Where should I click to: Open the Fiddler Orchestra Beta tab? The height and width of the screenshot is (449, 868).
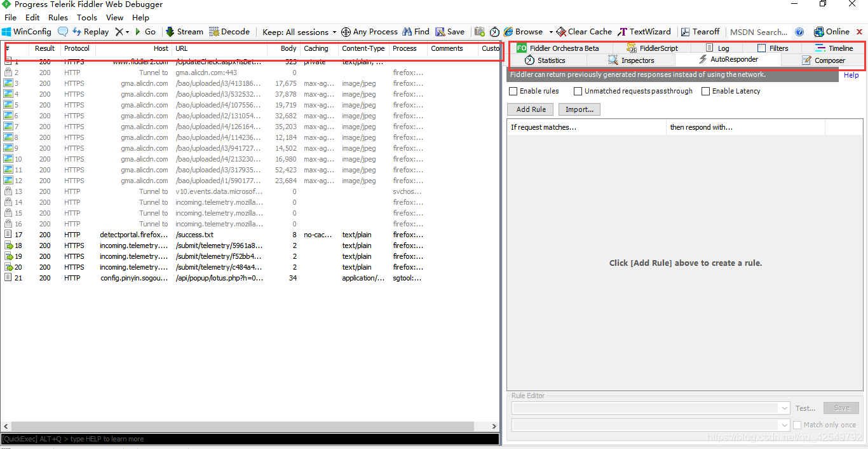coord(557,48)
